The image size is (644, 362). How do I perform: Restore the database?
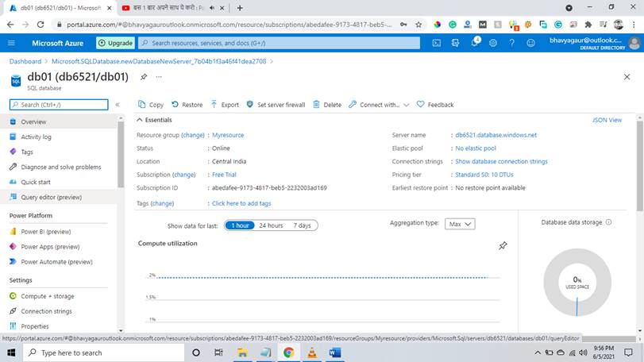tap(187, 105)
